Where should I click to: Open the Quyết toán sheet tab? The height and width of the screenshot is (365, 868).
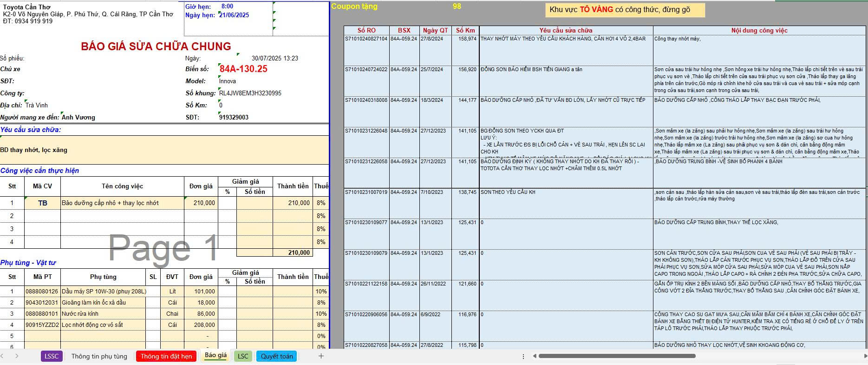[277, 356]
